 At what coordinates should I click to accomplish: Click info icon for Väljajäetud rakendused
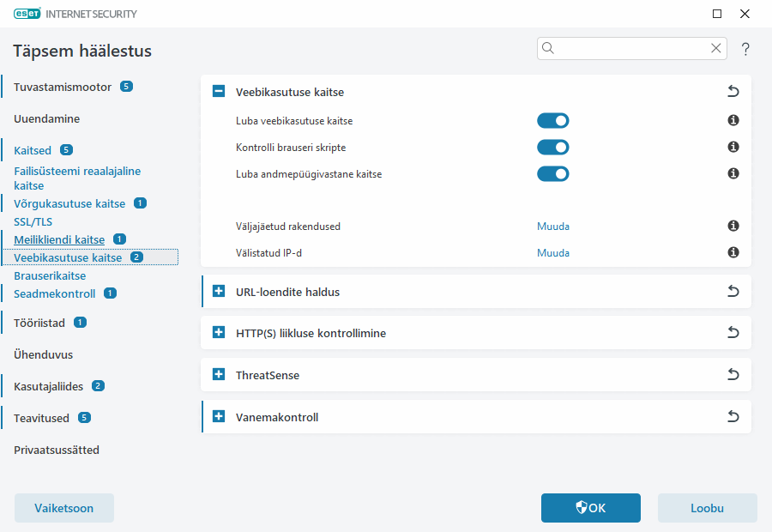point(733,227)
